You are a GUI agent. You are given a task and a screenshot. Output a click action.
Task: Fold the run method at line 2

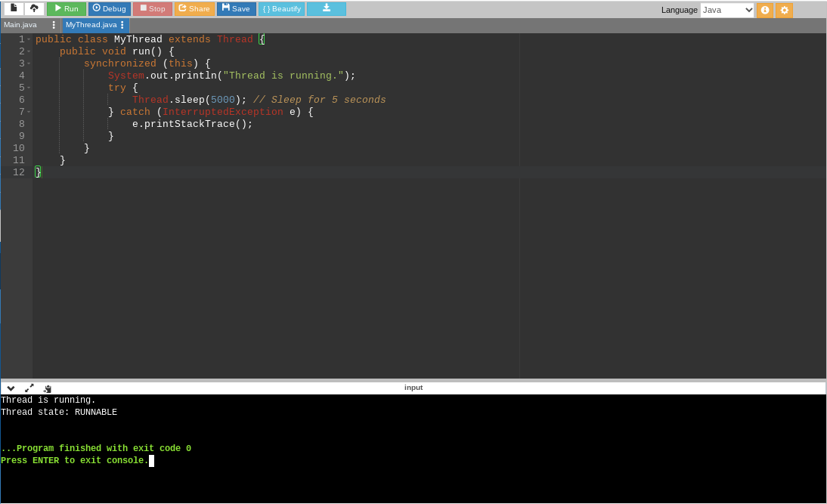click(x=29, y=51)
